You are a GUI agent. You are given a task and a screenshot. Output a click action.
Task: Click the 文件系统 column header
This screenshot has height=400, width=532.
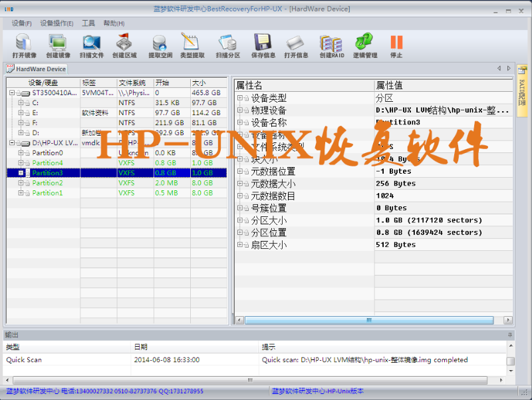point(132,83)
